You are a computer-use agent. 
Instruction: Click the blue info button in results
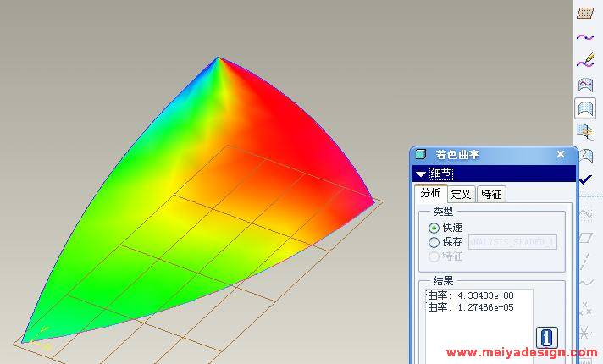[546, 338]
